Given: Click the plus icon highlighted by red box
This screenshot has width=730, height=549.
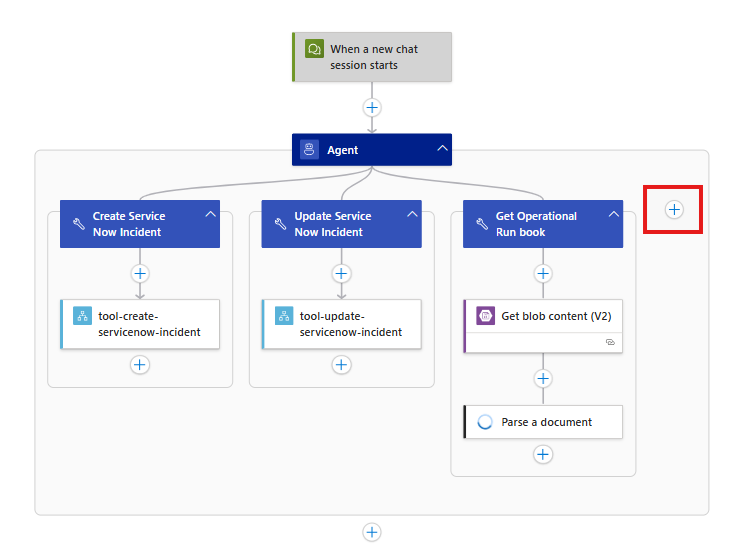Looking at the screenshot, I should coord(674,209).
